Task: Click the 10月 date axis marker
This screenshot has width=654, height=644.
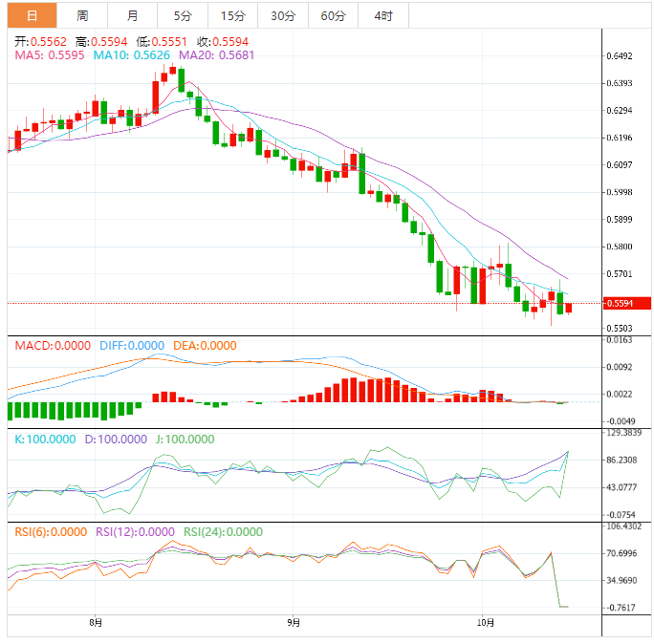Action: 486,623
